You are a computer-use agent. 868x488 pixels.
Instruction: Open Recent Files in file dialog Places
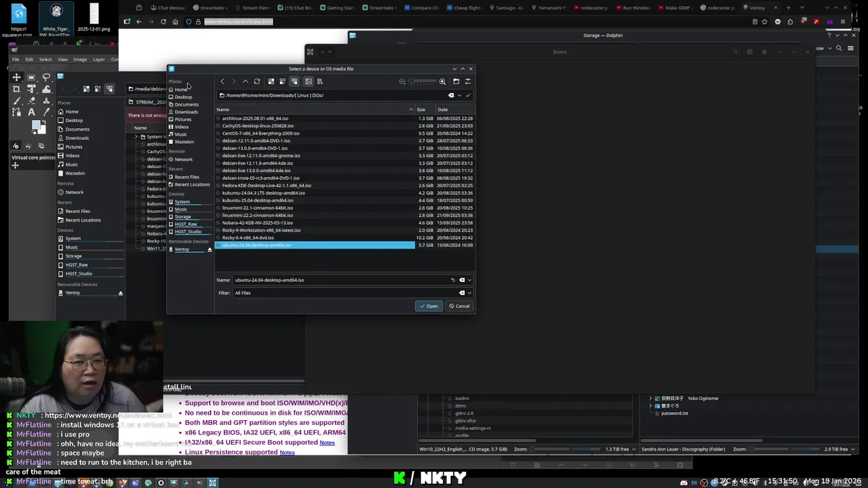pyautogui.click(x=186, y=177)
